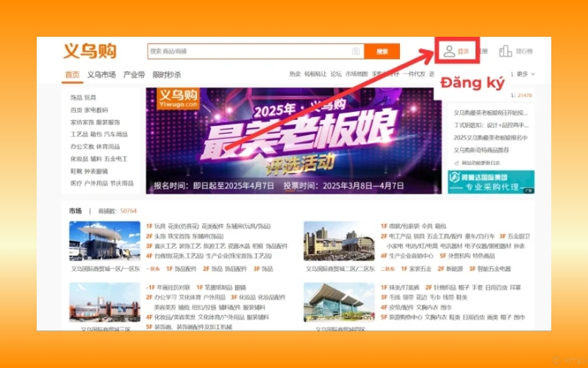Open the 网站功能更新日志 link

pyautogui.click(x=481, y=163)
